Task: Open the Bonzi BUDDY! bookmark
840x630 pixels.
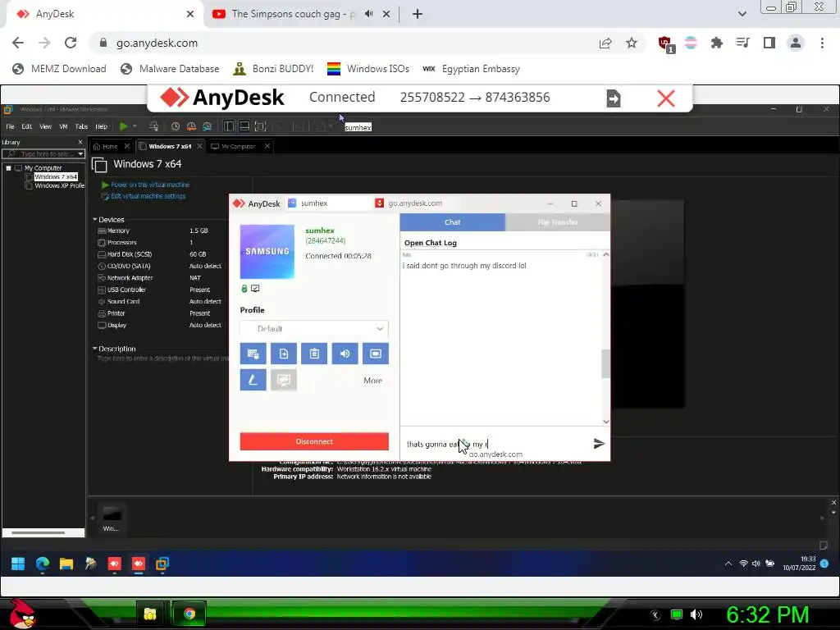Action: [273, 69]
